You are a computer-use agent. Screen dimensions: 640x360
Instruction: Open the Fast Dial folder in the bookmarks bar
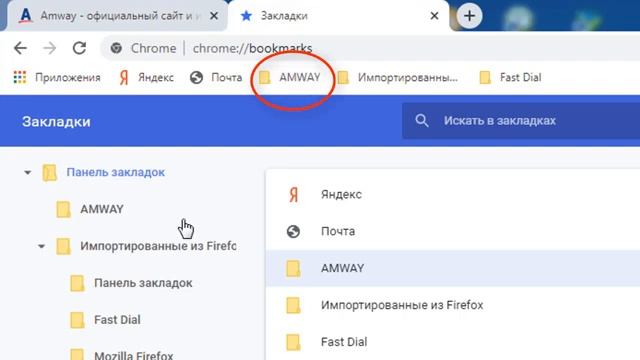pyautogui.click(x=510, y=77)
